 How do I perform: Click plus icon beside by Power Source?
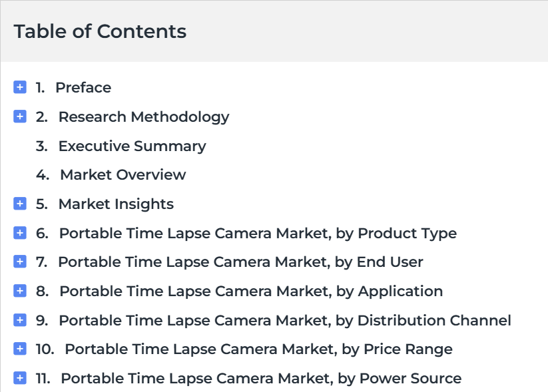pos(20,378)
